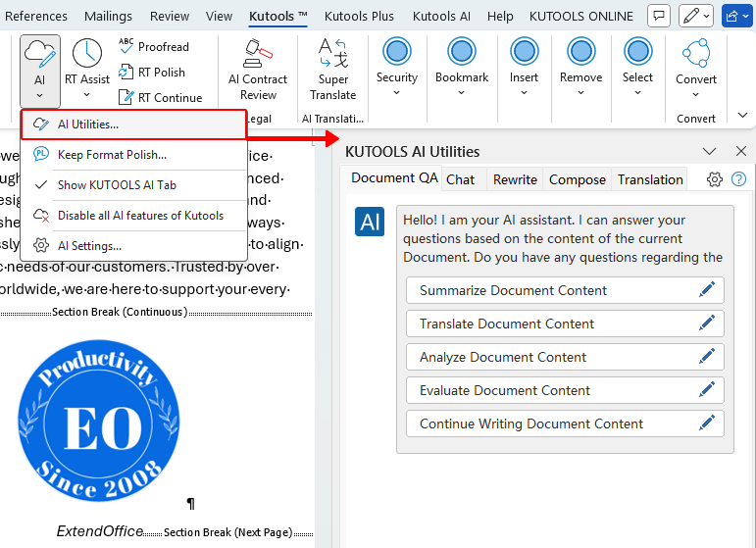Image resolution: width=756 pixels, height=548 pixels.
Task: Select the Productivity EO logo image
Action: (98, 421)
